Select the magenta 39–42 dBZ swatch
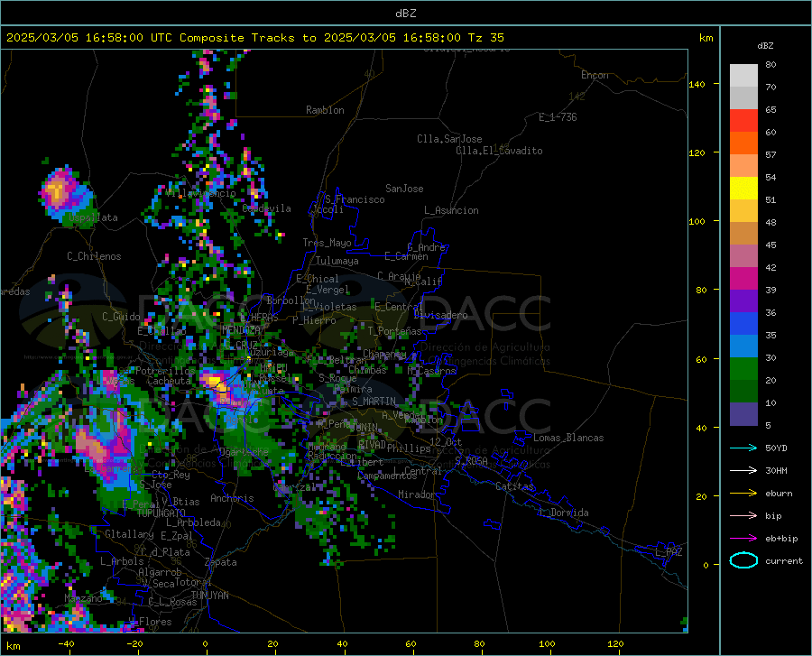The height and width of the screenshot is (656, 812). pos(743,279)
